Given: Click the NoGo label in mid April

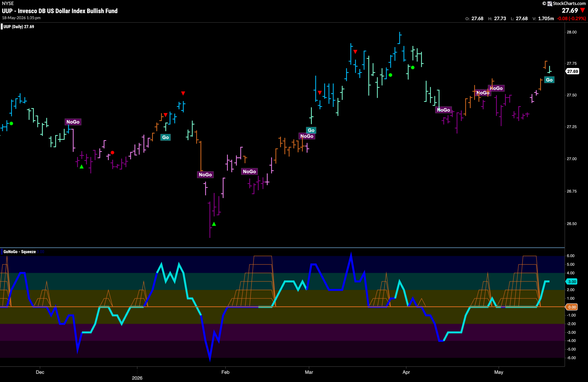Looking at the screenshot, I should point(443,110).
